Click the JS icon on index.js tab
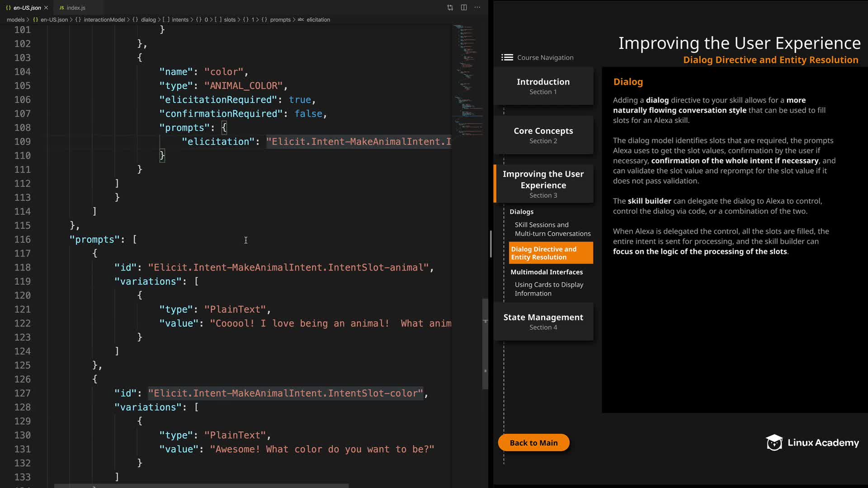 (61, 8)
